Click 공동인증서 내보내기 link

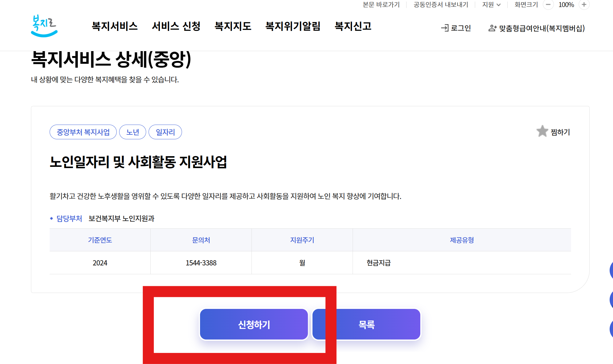[x=441, y=5]
